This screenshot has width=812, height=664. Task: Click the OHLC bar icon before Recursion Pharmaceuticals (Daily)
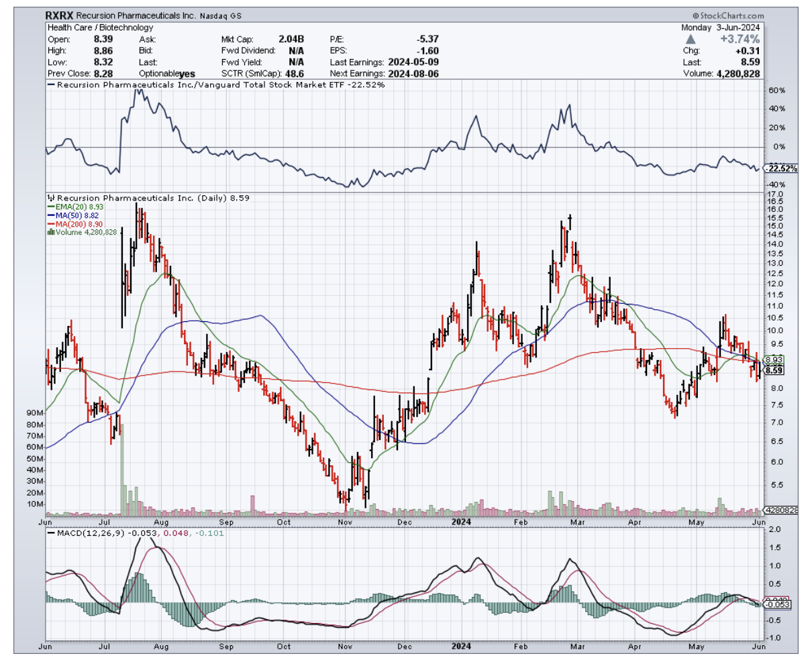point(50,198)
